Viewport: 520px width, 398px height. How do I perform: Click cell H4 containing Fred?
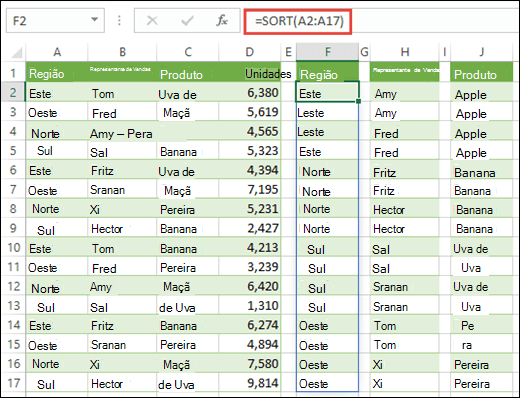(405, 131)
